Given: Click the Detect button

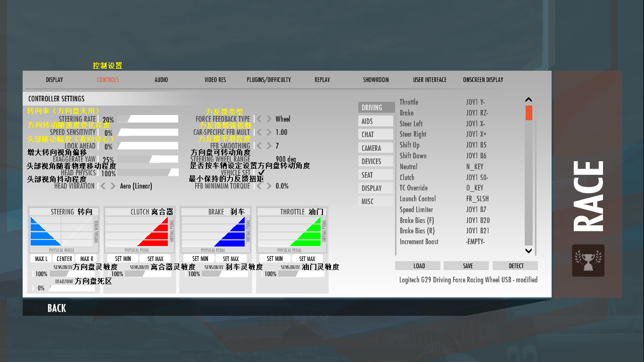Looking at the screenshot, I should click(x=515, y=266).
